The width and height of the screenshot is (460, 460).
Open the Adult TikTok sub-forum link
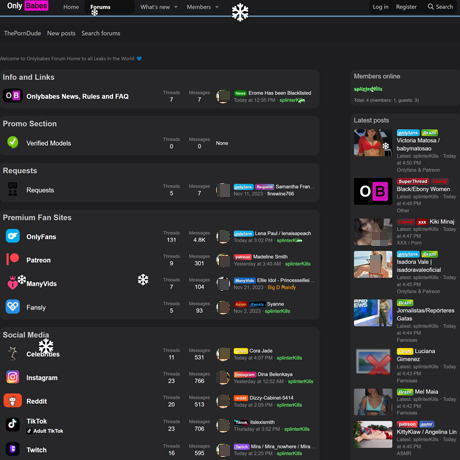(x=45, y=431)
